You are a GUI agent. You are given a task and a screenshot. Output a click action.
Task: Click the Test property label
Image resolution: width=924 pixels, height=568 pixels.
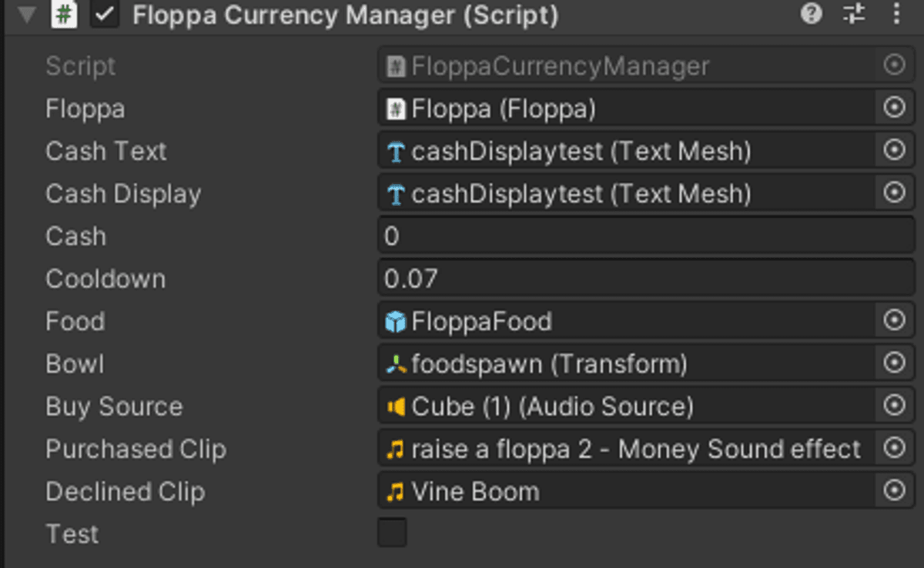coord(72,533)
